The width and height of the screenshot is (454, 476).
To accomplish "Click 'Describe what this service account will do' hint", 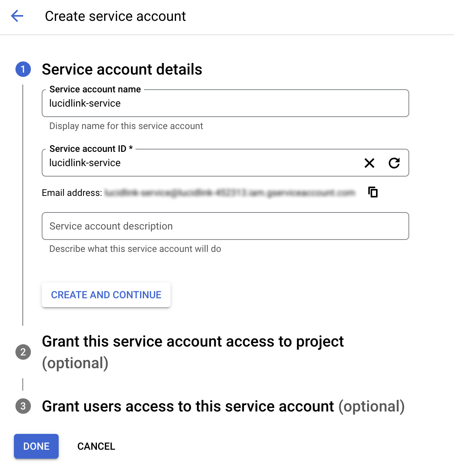I will (x=135, y=249).
